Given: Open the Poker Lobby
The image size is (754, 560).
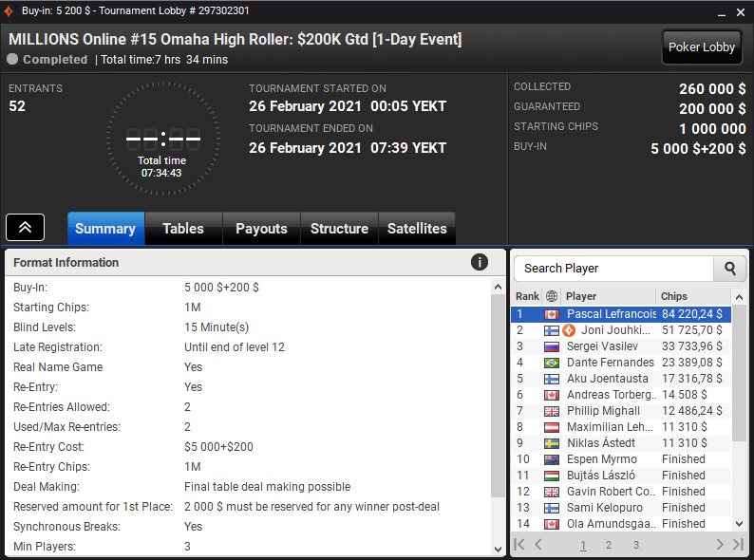Looking at the screenshot, I should [702, 47].
